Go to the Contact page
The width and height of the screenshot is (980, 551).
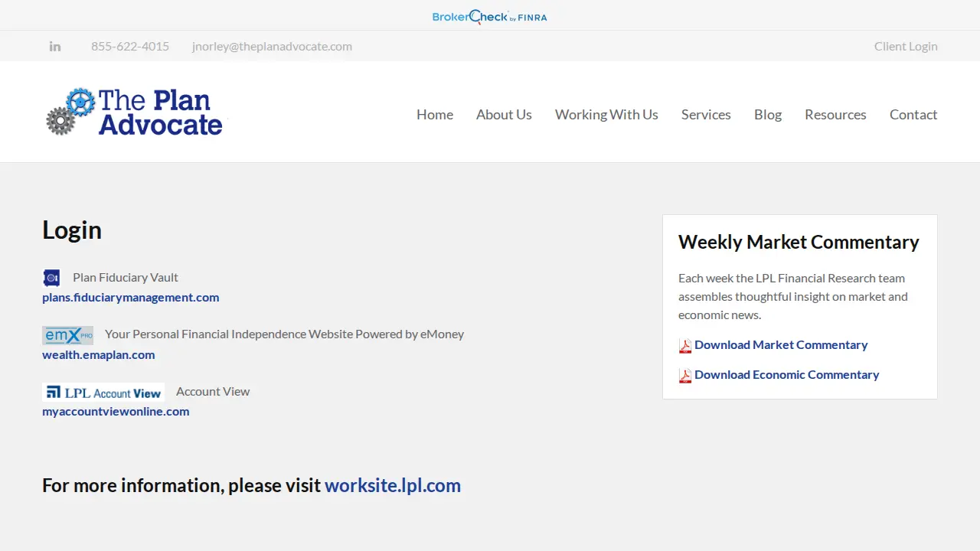913,114
